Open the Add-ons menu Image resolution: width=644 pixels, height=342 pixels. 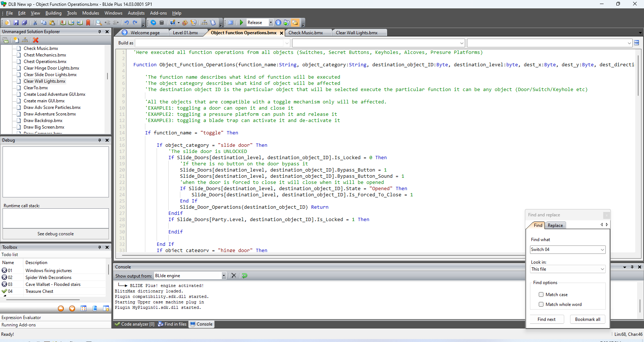coord(158,13)
